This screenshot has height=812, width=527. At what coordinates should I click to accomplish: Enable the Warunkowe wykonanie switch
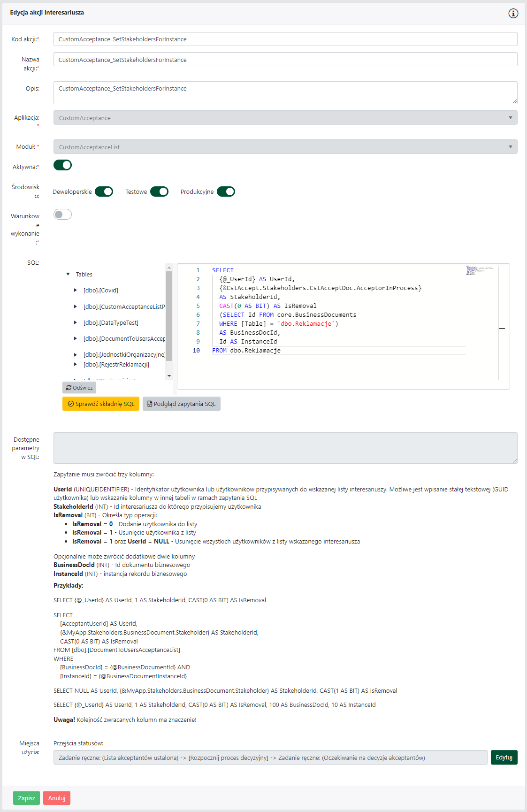click(62, 214)
